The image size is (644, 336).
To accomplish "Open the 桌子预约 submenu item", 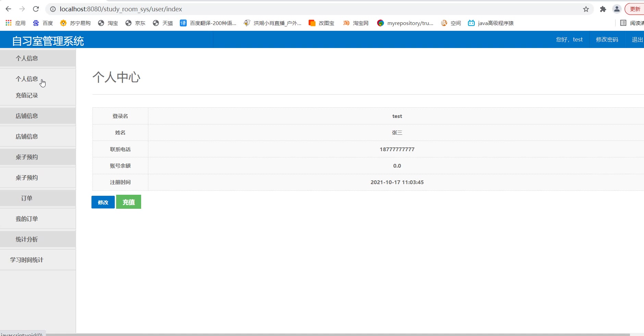I will 27,178.
